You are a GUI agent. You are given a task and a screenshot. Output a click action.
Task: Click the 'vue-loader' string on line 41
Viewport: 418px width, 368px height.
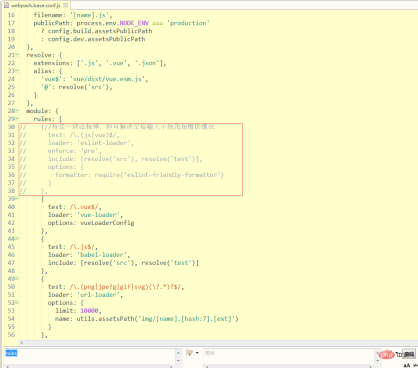(x=98, y=215)
